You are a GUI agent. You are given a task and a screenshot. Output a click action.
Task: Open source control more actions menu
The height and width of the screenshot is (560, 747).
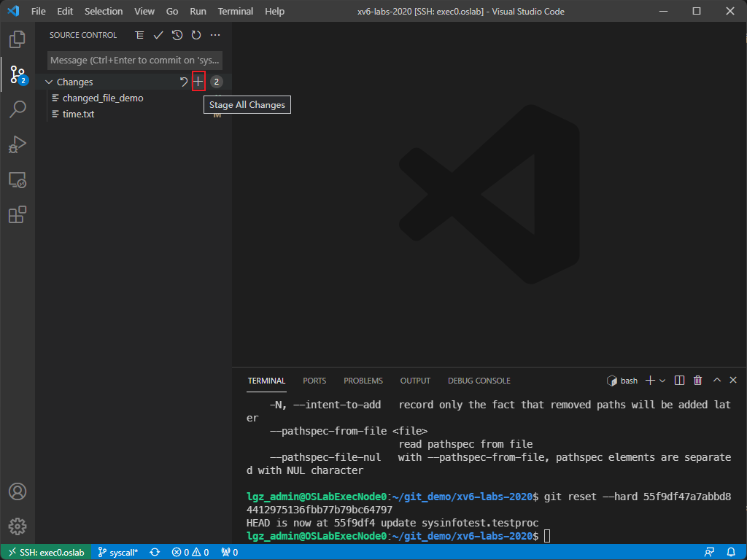point(215,35)
